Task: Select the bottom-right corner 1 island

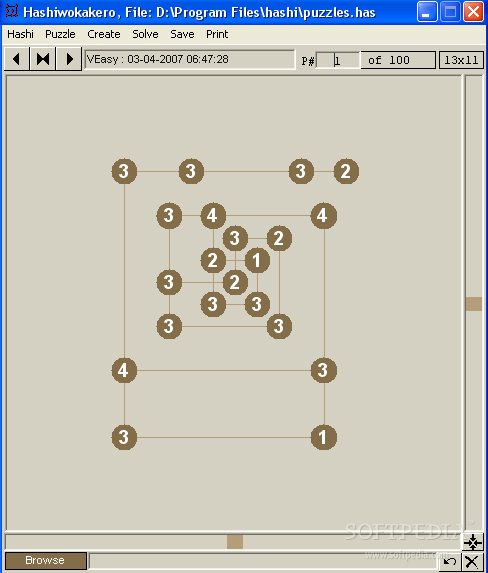Action: (x=324, y=437)
